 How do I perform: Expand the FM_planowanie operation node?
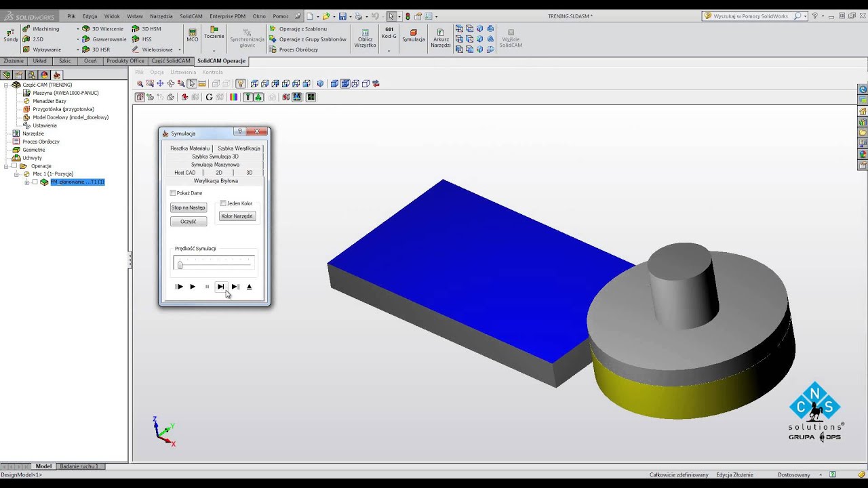coord(27,182)
